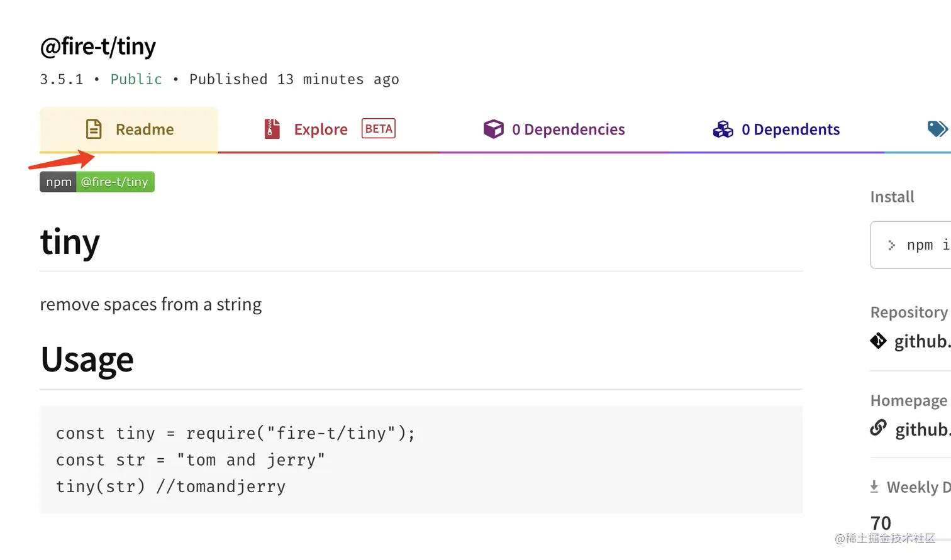The height and width of the screenshot is (560, 951).
Task: Visit the Homepage github link
Action: pyautogui.click(x=922, y=429)
